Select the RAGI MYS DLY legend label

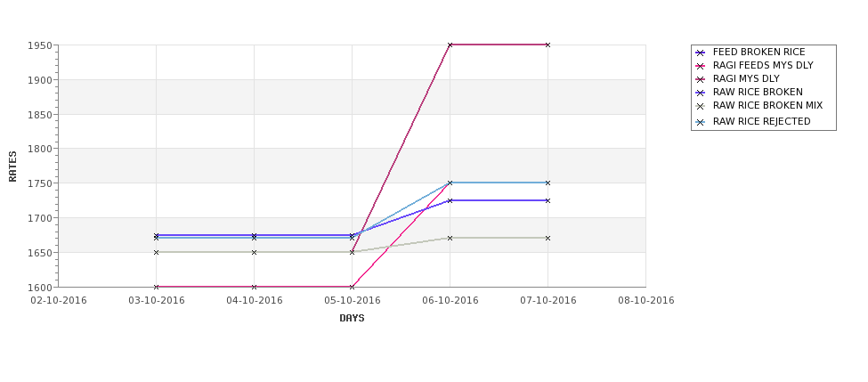click(x=746, y=78)
